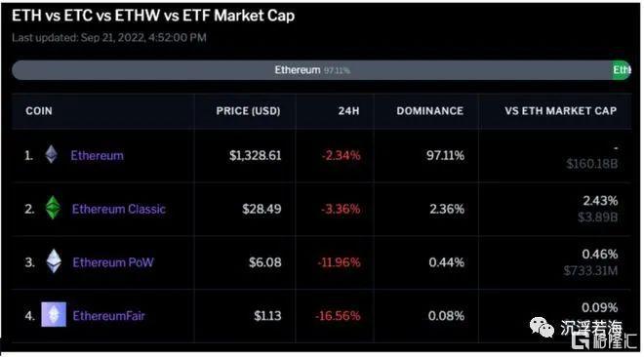Click the Ethereum price $1,328.61 cell
644x357 pixels.
coord(255,155)
